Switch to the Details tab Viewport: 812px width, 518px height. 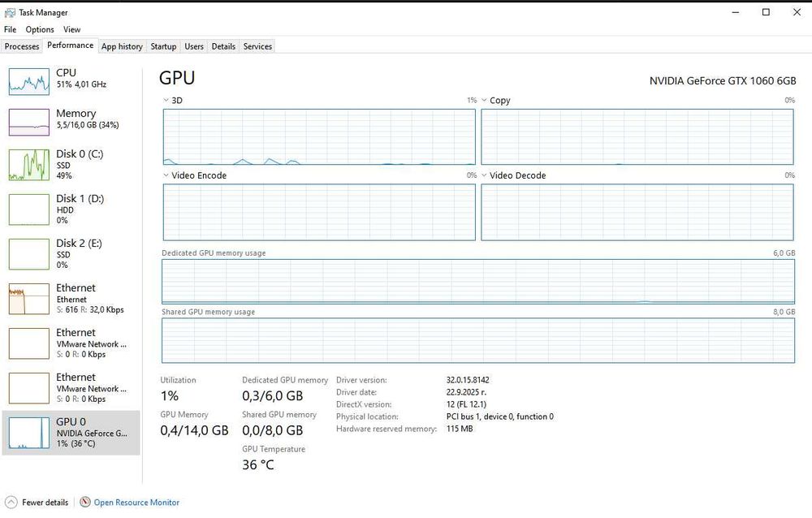click(224, 46)
